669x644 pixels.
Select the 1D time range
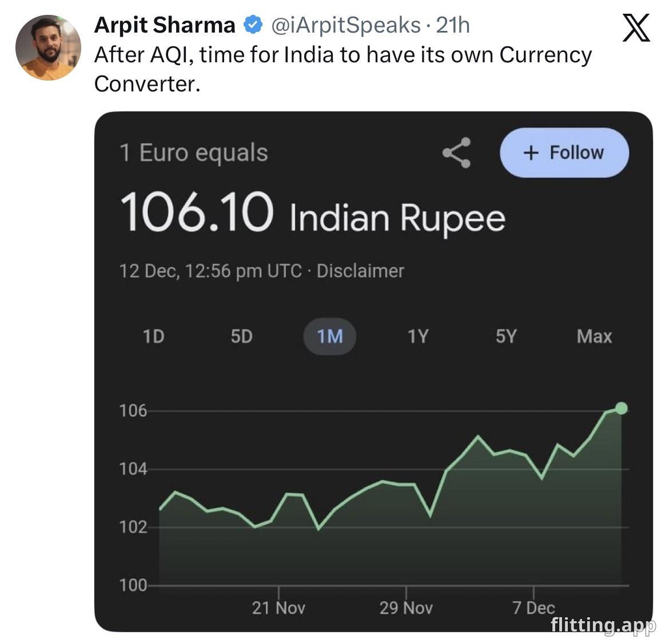click(x=153, y=337)
